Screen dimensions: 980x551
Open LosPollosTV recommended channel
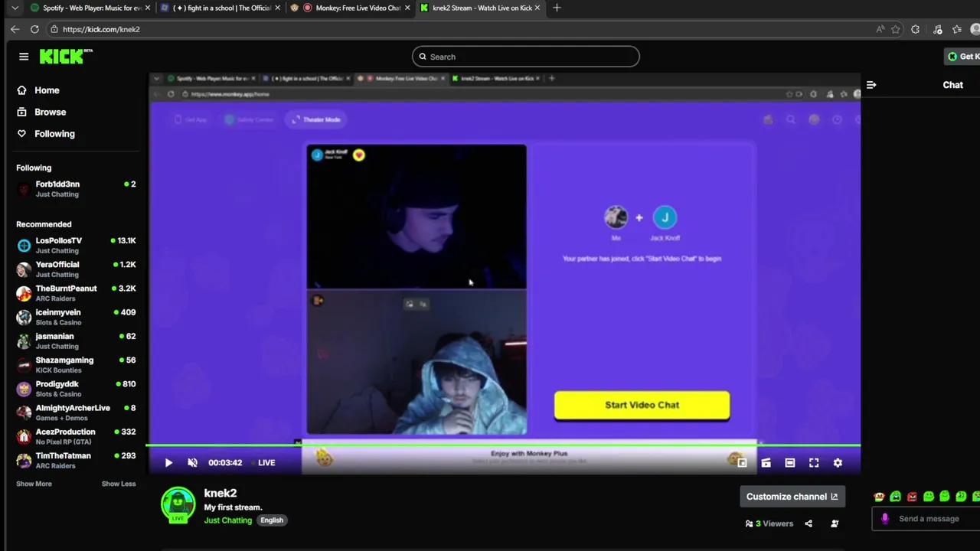click(x=76, y=246)
